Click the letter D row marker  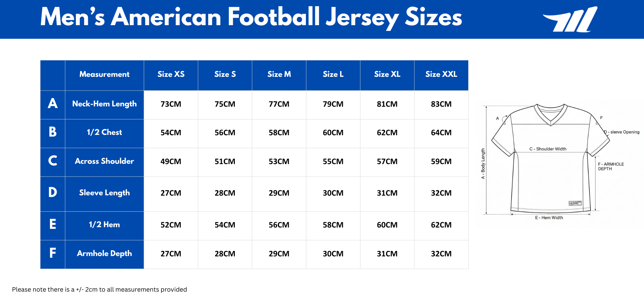(53, 193)
